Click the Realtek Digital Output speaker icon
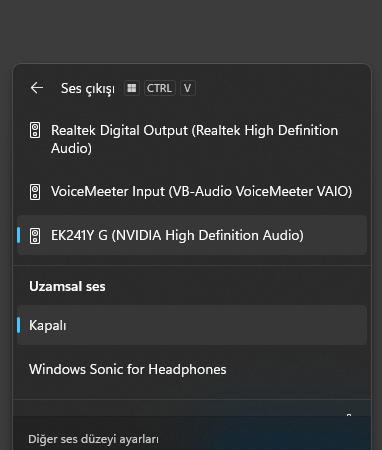 point(35,130)
